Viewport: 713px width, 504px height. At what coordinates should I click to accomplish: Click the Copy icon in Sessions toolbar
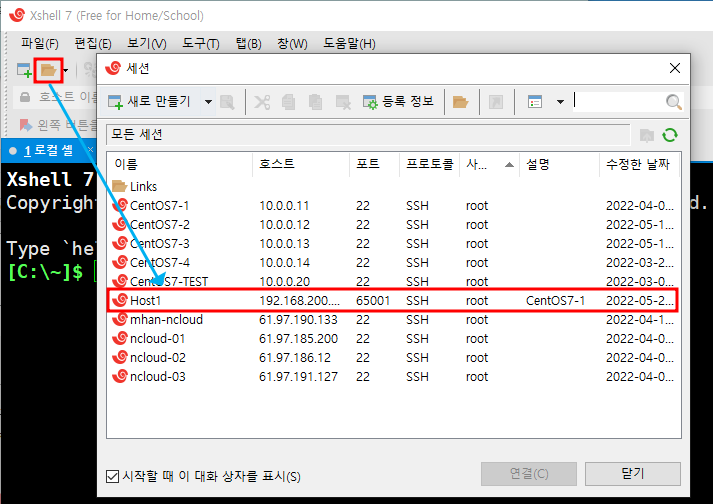point(288,102)
